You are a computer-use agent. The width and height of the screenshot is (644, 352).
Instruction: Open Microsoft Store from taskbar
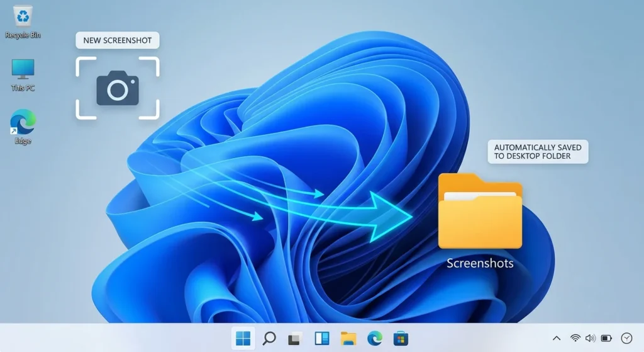click(x=401, y=338)
